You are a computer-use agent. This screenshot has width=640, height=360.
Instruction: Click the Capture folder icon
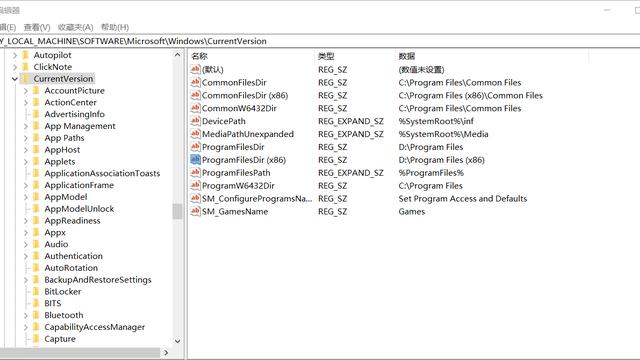tap(36, 339)
